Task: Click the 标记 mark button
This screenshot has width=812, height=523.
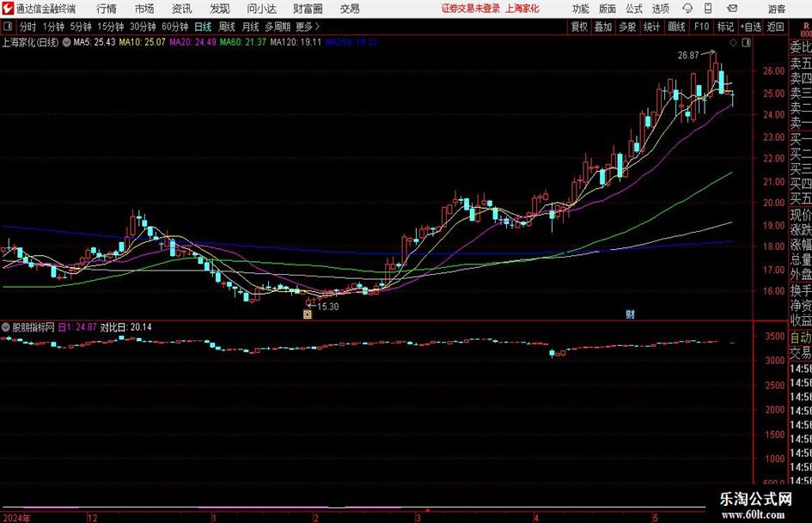Action: 725,27
